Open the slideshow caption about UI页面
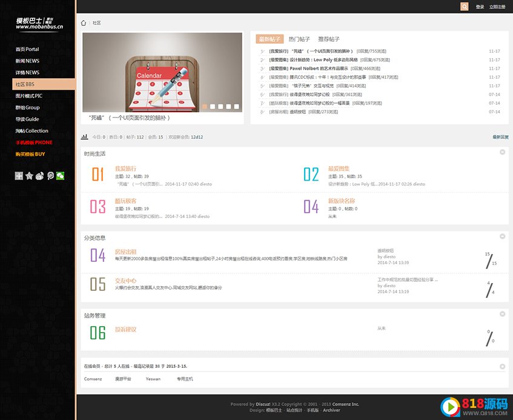 coord(129,118)
